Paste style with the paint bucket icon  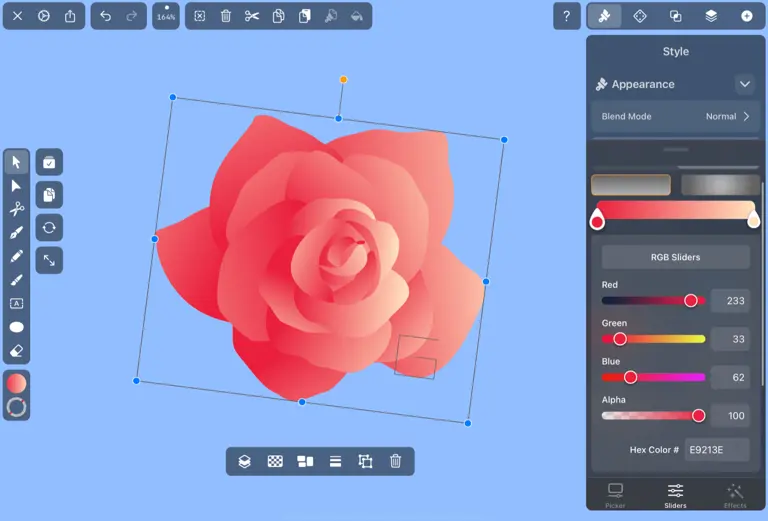pyautogui.click(x=357, y=16)
